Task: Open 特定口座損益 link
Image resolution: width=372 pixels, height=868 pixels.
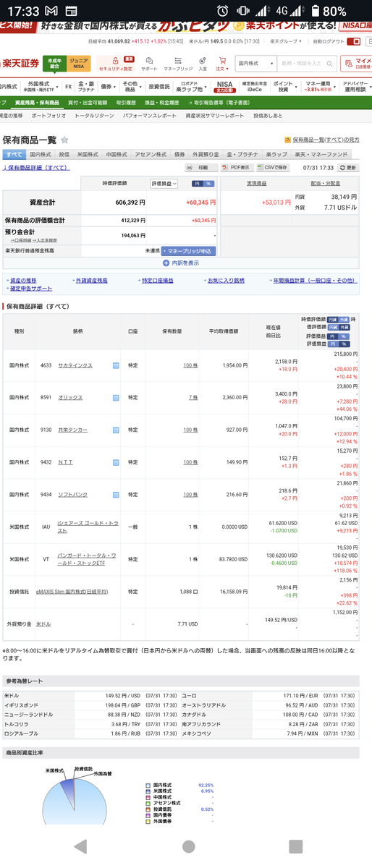Action: point(157,280)
